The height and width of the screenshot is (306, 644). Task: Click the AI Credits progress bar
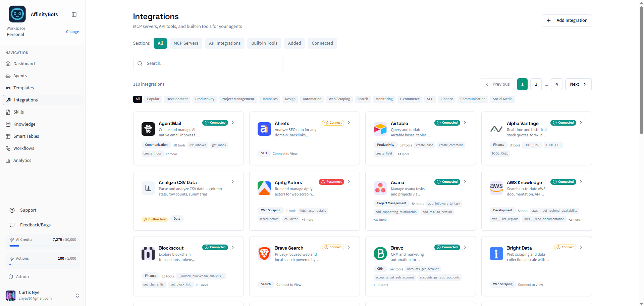[43, 246]
